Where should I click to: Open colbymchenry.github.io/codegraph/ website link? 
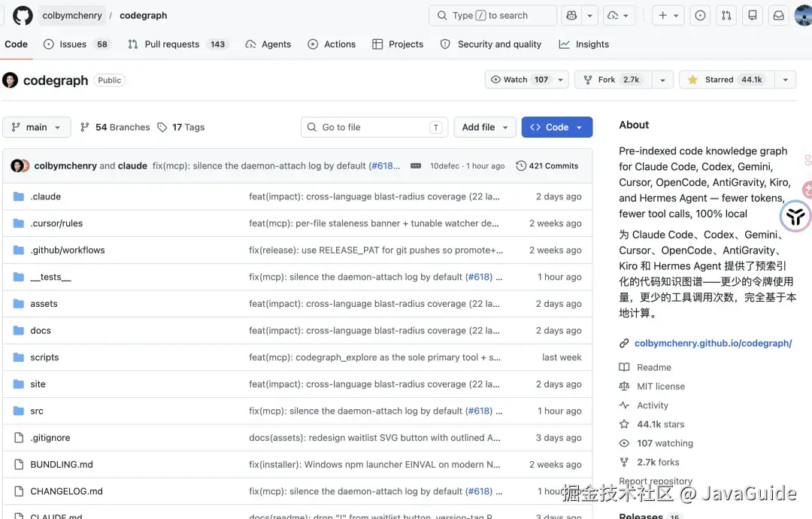tap(713, 344)
